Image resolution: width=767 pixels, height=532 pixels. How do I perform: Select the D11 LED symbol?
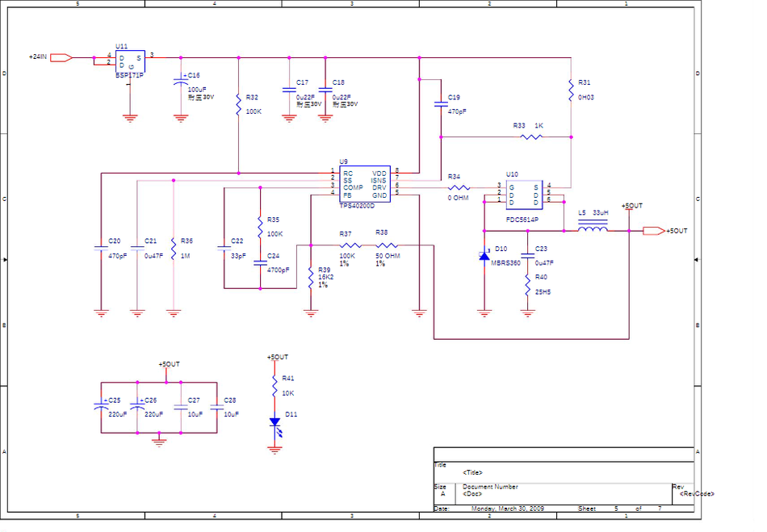click(x=275, y=422)
